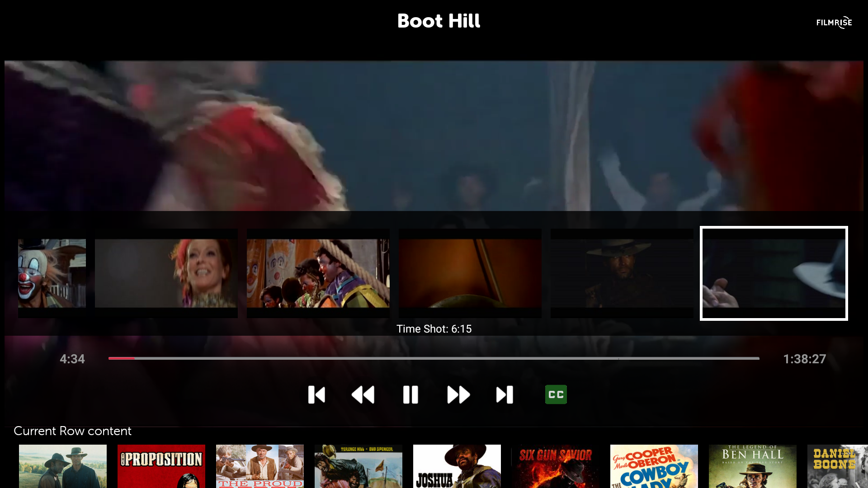Click the Current Row content label
The width and height of the screenshot is (868, 488).
point(72,431)
